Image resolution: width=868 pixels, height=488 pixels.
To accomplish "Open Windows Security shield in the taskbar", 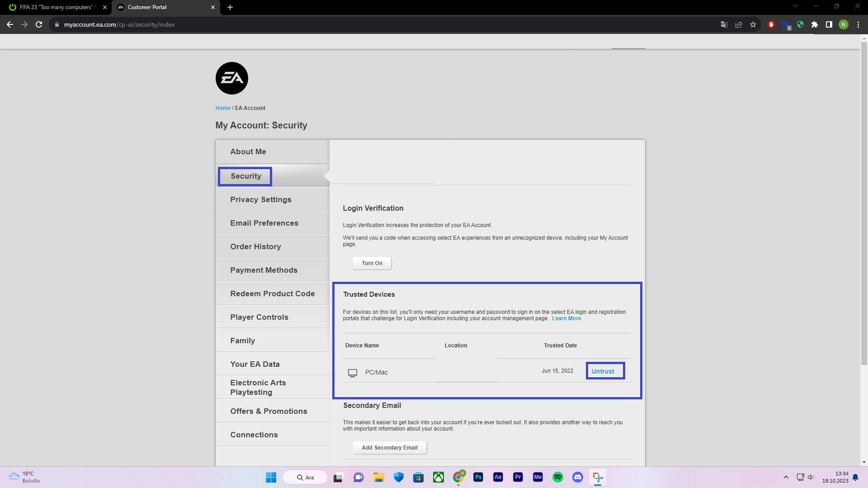I will (398, 477).
